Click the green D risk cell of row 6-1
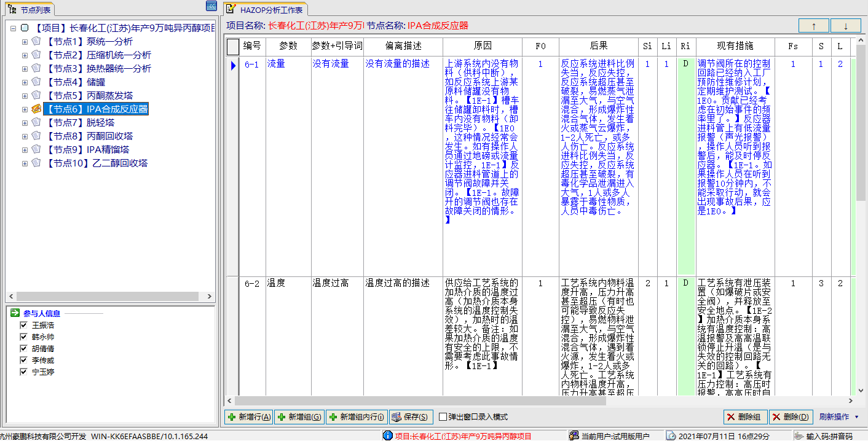868x441 pixels. coord(685,166)
